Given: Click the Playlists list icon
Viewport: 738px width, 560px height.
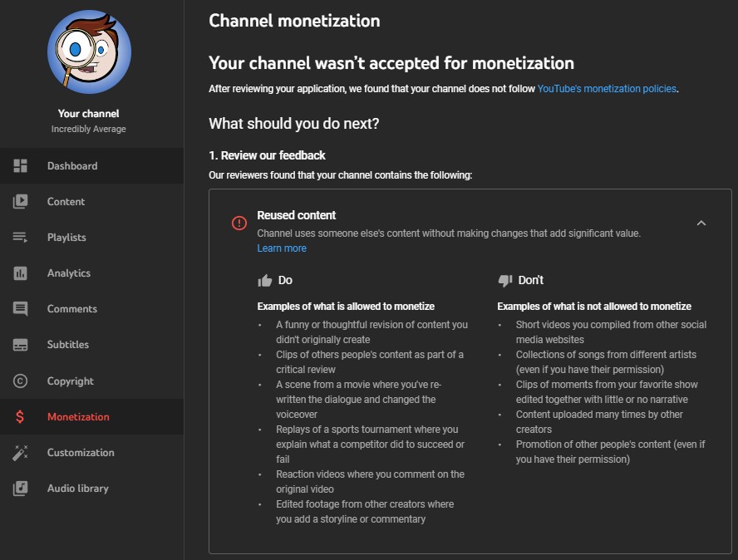Looking at the screenshot, I should 20,237.
